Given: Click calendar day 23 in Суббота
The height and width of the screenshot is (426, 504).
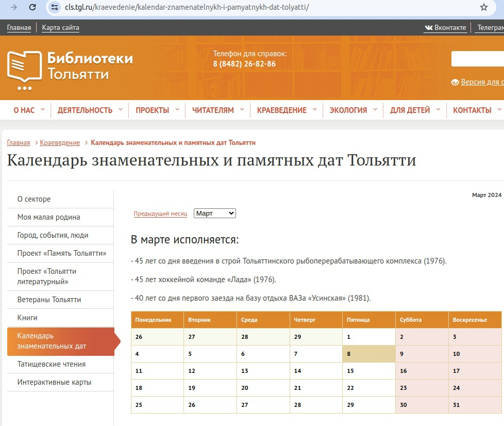Looking at the screenshot, I should pyautogui.click(x=422, y=388).
